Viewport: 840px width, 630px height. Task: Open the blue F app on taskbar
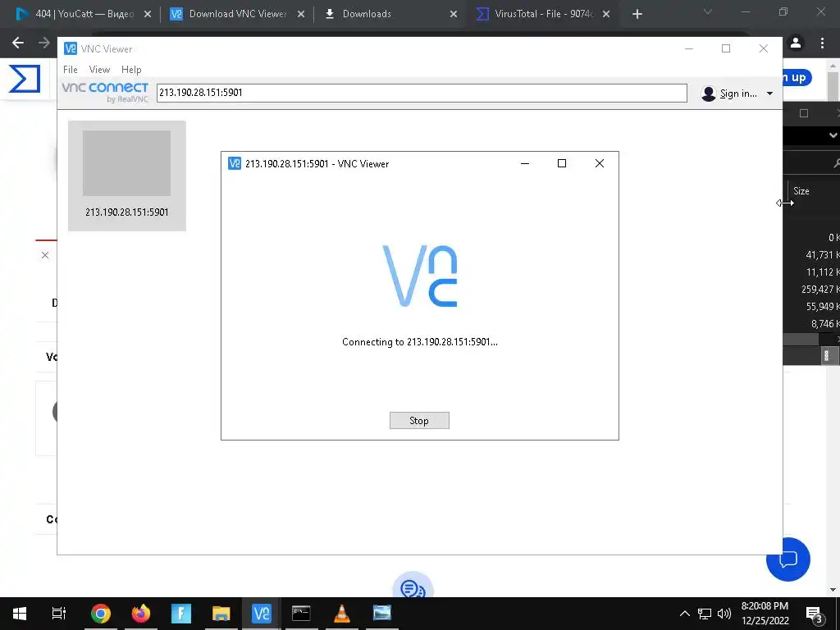click(x=181, y=614)
